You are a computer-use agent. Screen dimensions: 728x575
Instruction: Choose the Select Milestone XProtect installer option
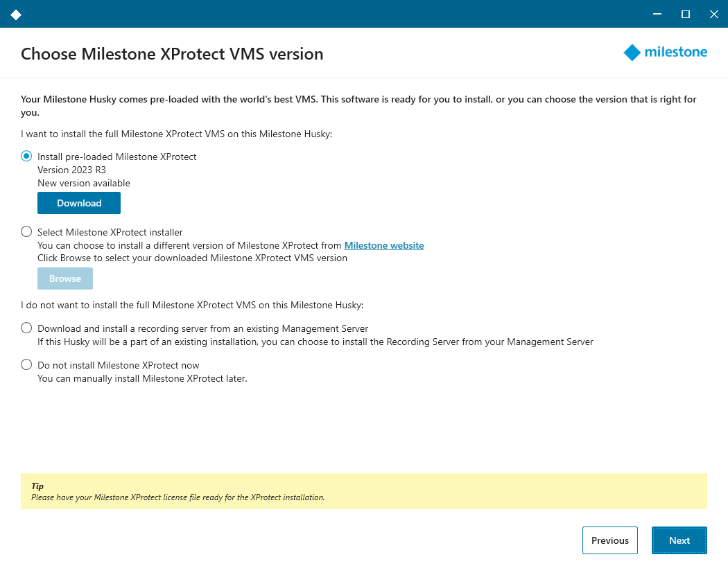pyautogui.click(x=26, y=231)
